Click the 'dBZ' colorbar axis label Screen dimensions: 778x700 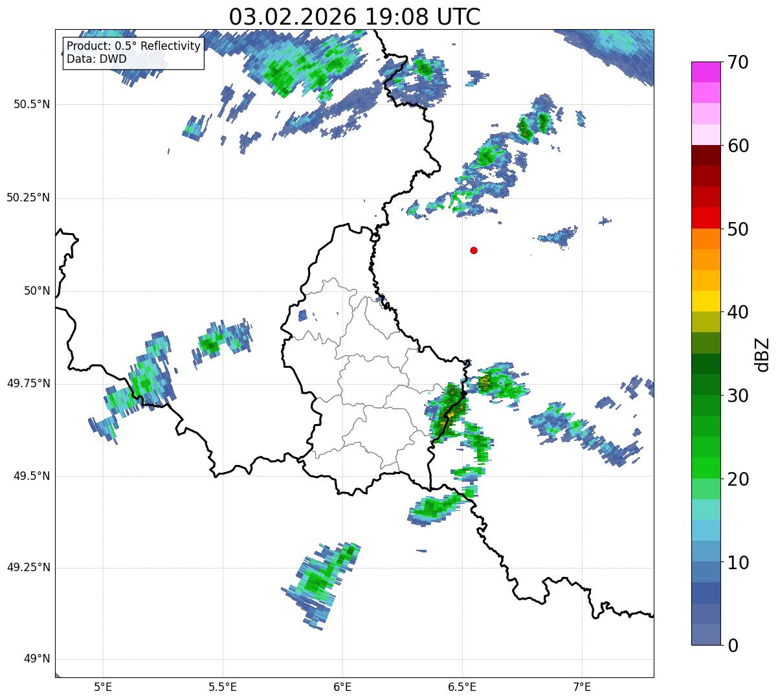tap(763, 354)
